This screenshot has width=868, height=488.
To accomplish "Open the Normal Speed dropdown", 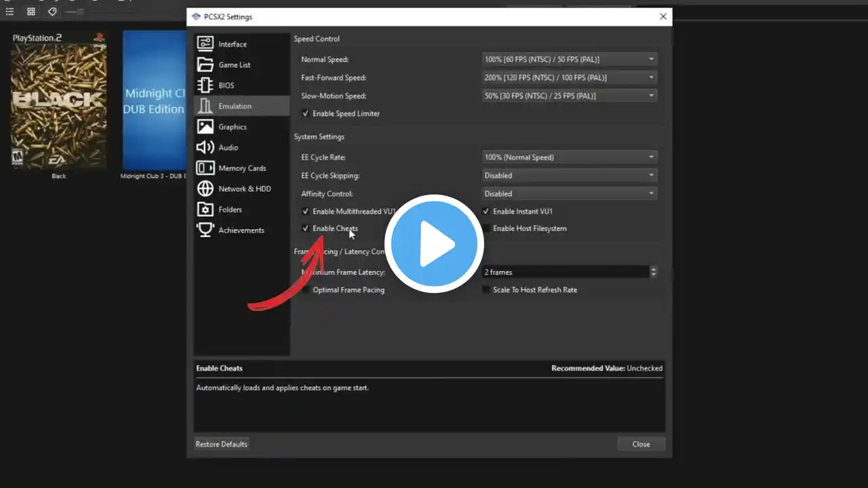I will pos(570,60).
